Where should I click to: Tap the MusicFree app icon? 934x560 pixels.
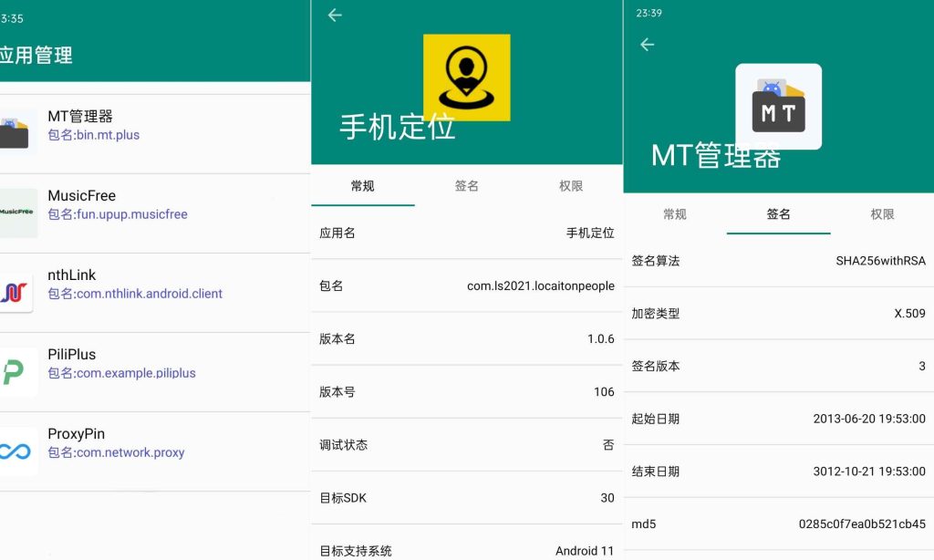click(x=18, y=213)
